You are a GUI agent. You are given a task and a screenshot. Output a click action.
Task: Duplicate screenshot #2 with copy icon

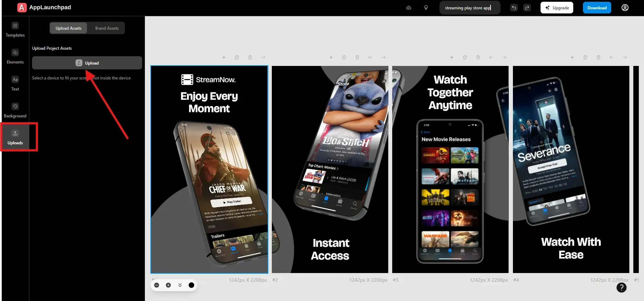tap(344, 57)
